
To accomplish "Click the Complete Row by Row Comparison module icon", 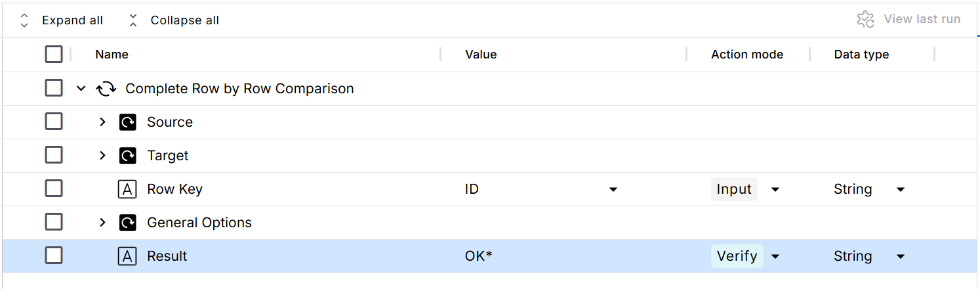I will pyautogui.click(x=106, y=89).
